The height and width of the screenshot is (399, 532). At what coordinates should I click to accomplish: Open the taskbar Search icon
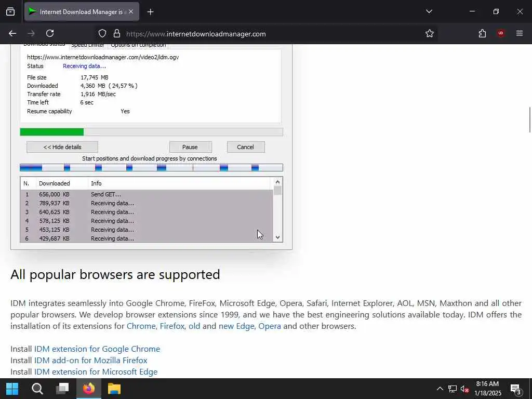tap(37, 389)
